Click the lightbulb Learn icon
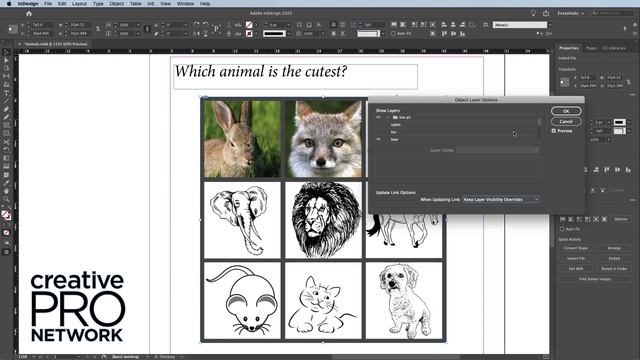Image resolution: width=640 pixels, height=360 pixels. pyautogui.click(x=533, y=13)
